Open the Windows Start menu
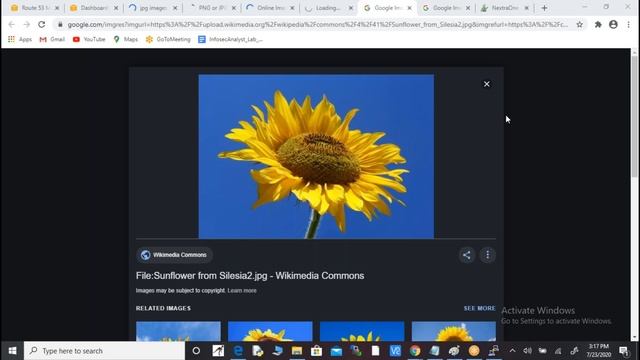 tap(12, 351)
